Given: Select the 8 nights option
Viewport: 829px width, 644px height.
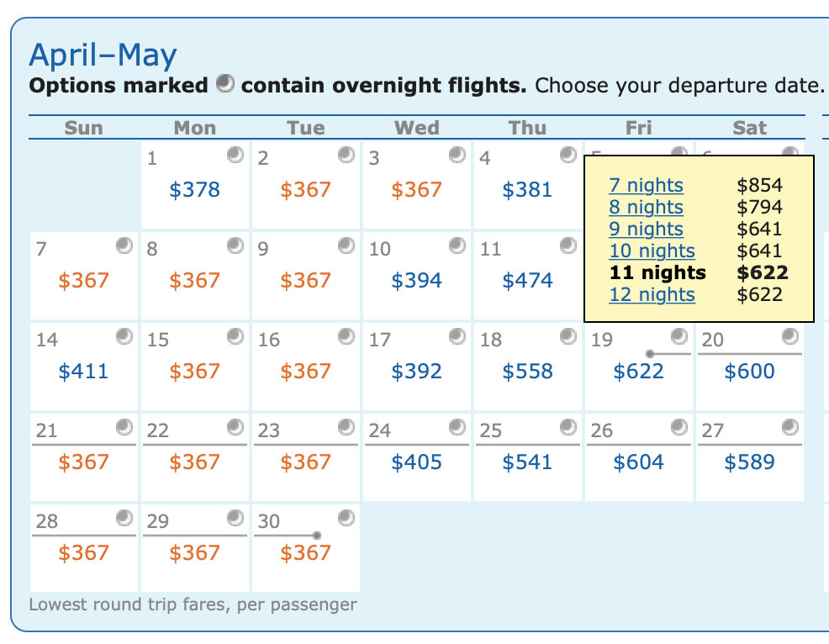Looking at the screenshot, I should tap(646, 208).
